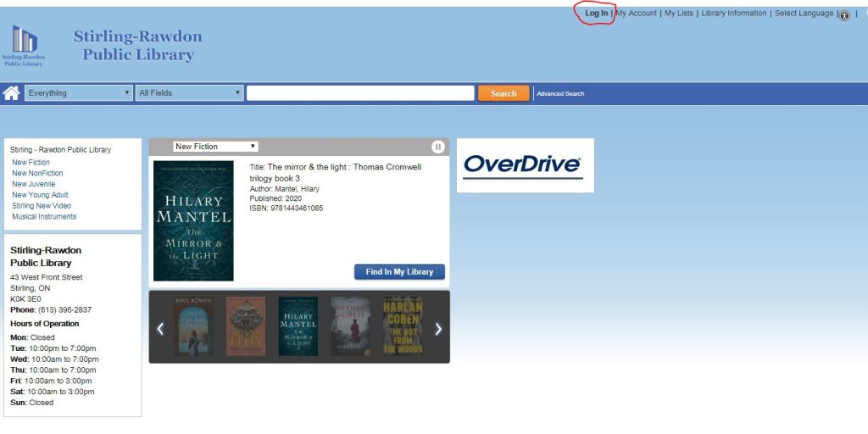Open the Select Language menu

point(804,14)
